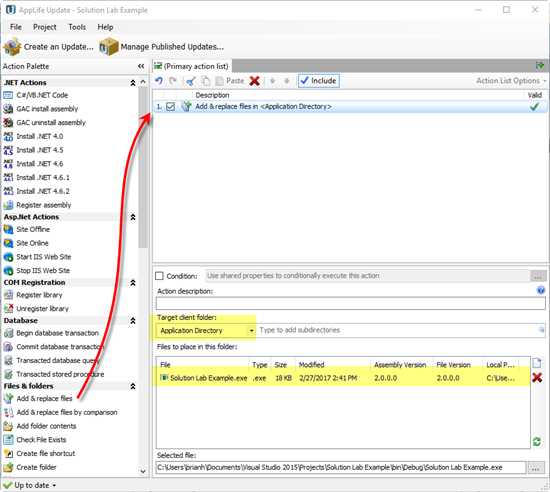Select Check File Exists action

click(35, 440)
